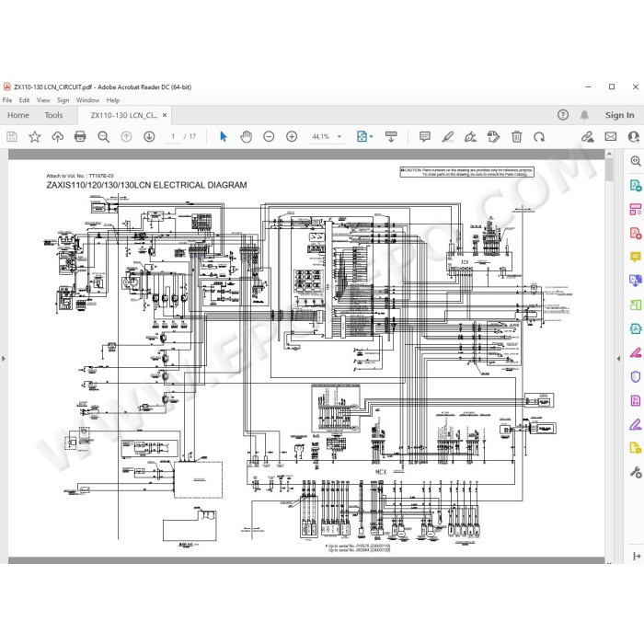Zoom in with plus icon
The image size is (644, 644).
click(x=292, y=136)
